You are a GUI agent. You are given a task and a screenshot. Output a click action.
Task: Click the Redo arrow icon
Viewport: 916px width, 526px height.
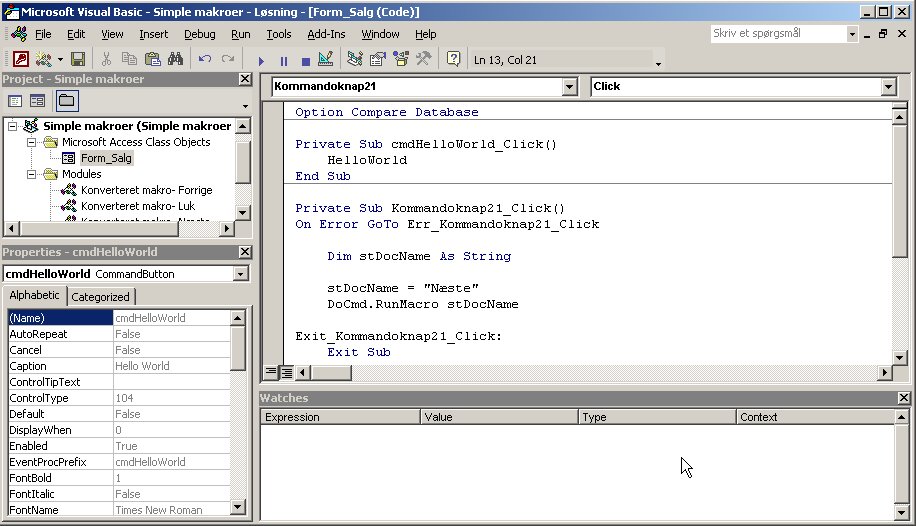click(x=228, y=59)
